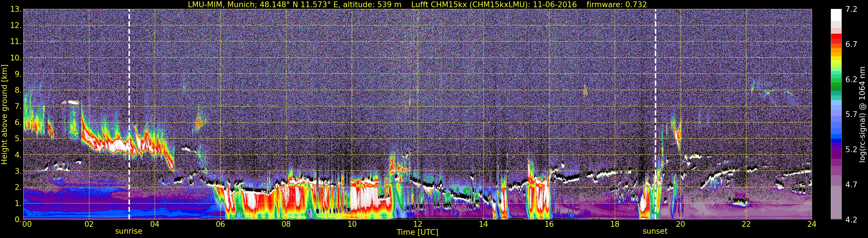Click the height axis tick label '13.'
Screen dimensions: 868x238
[16, 9]
